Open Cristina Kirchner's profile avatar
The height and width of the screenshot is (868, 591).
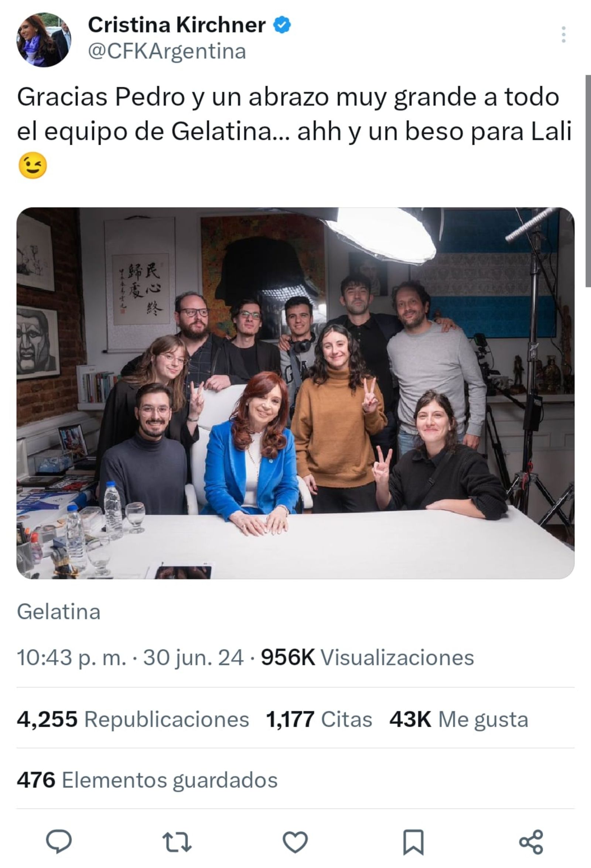[44, 40]
